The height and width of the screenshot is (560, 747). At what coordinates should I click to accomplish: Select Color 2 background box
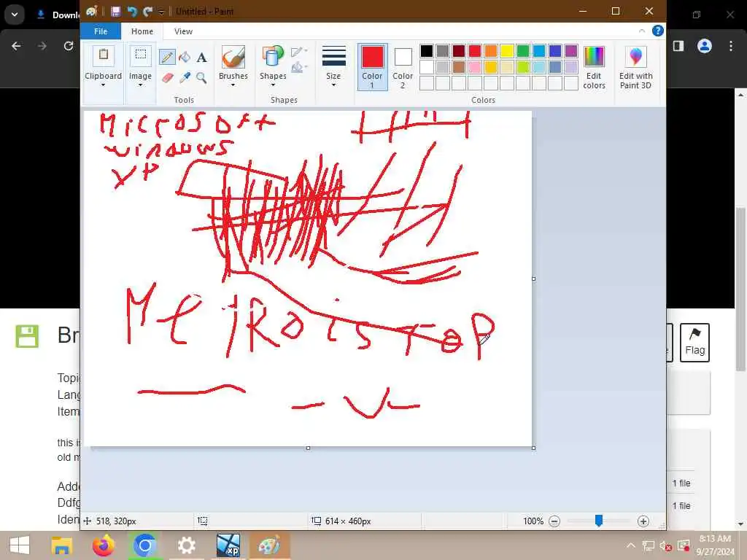coord(403,67)
